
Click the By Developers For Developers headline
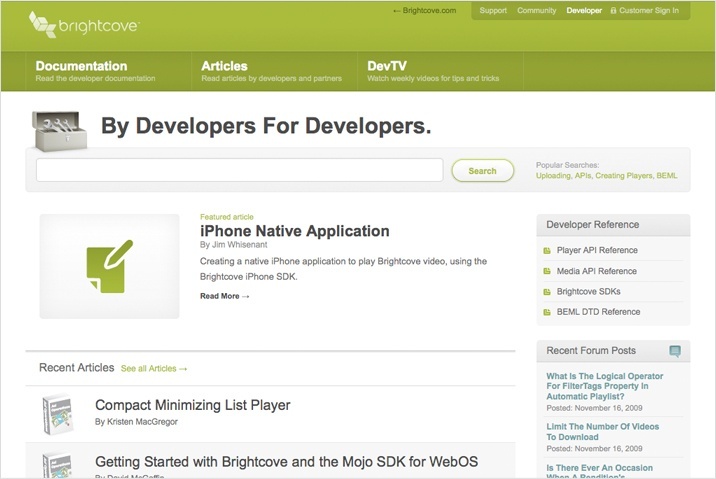(266, 126)
